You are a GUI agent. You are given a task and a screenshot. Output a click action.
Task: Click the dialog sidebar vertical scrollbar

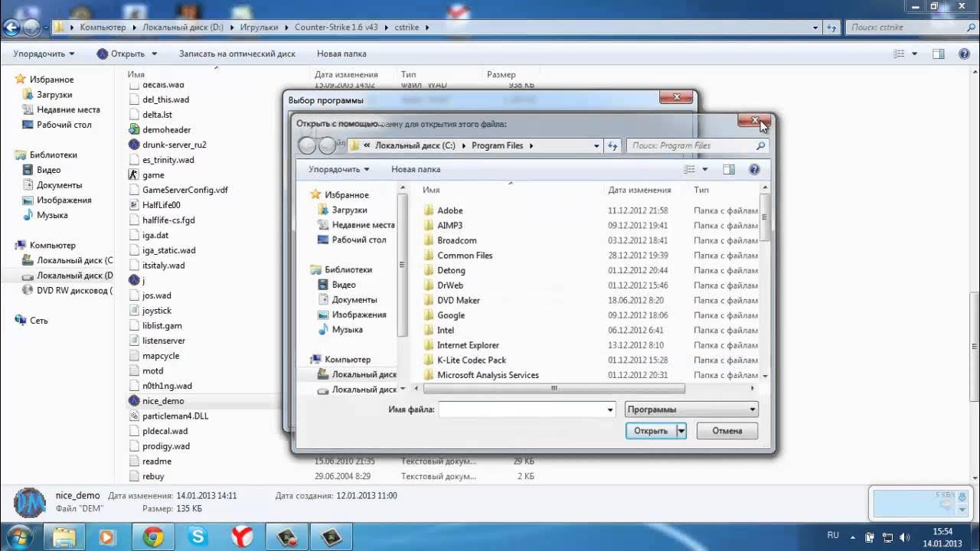point(403,265)
